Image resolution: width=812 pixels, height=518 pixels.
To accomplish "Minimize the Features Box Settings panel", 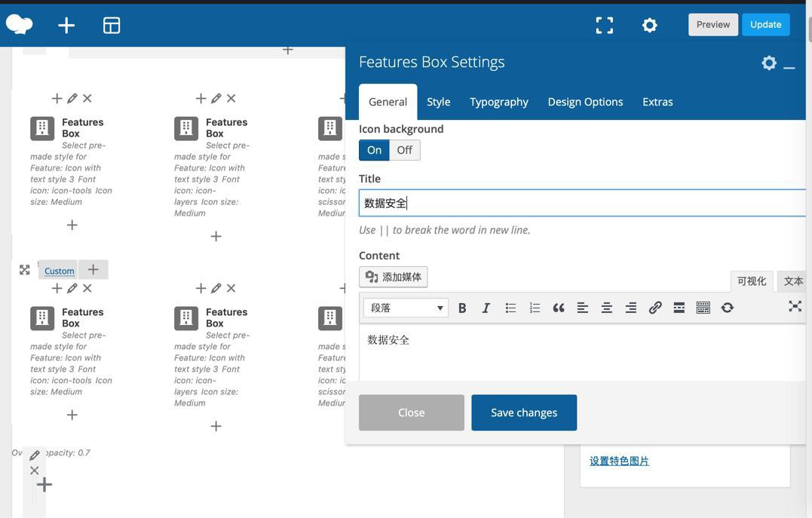I will tap(789, 67).
